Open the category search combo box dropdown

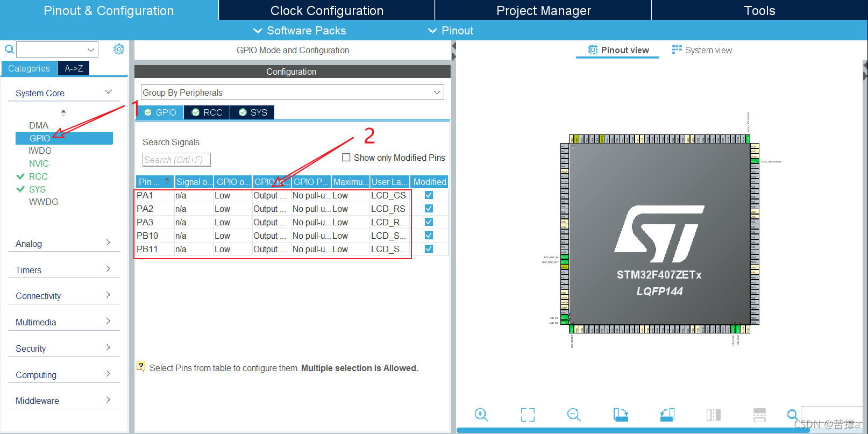[91, 49]
